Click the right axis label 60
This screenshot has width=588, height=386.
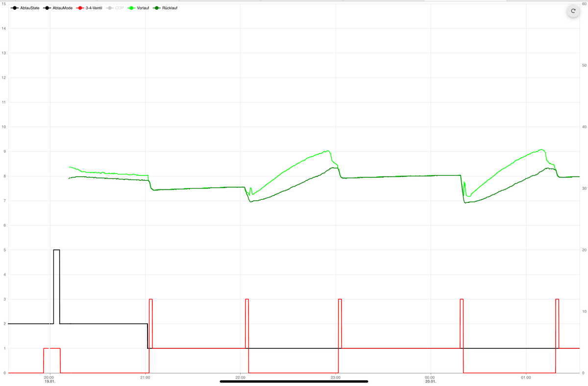point(584,3)
